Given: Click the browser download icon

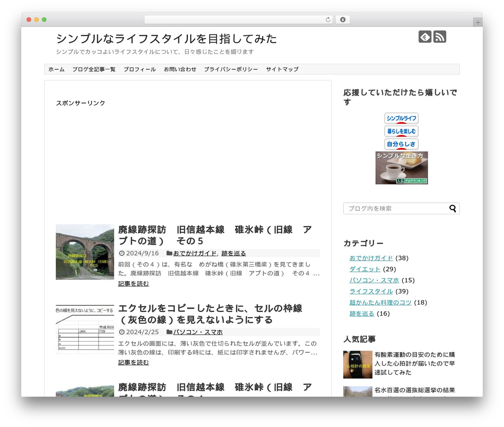Looking at the screenshot, I should pos(343,20).
